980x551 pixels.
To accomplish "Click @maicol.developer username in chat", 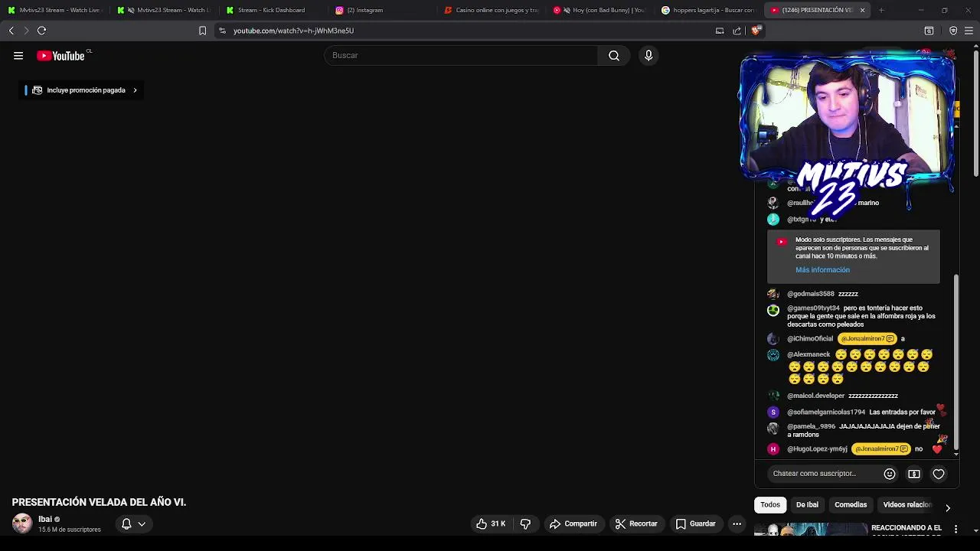I will pyautogui.click(x=815, y=396).
